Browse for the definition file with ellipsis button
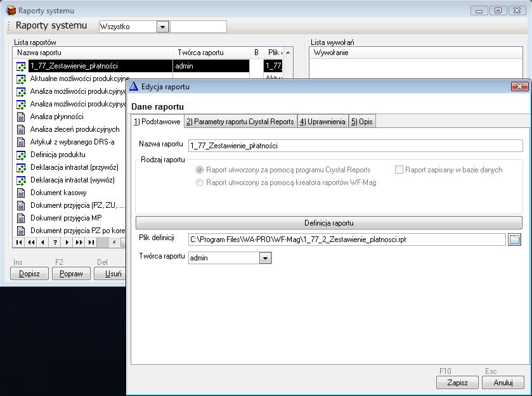The height and width of the screenshot is (396, 532). 514,239
